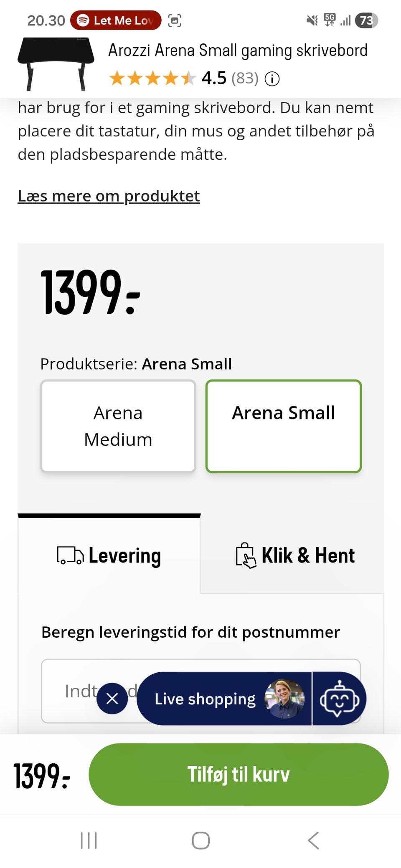Tap the Live shopping host avatar
Screen dimensions: 401x868
click(x=284, y=699)
